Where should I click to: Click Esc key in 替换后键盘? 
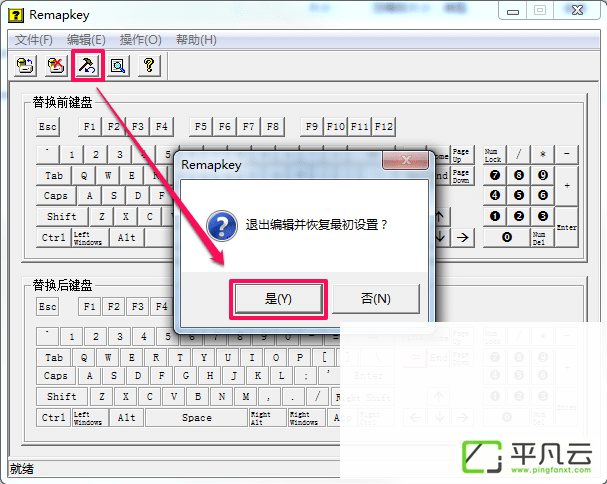click(x=48, y=307)
